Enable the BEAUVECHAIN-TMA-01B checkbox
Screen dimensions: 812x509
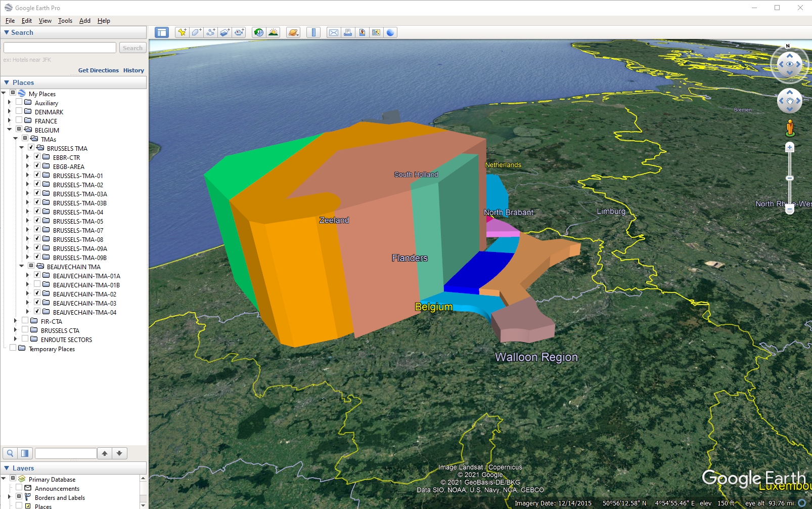[x=37, y=284]
